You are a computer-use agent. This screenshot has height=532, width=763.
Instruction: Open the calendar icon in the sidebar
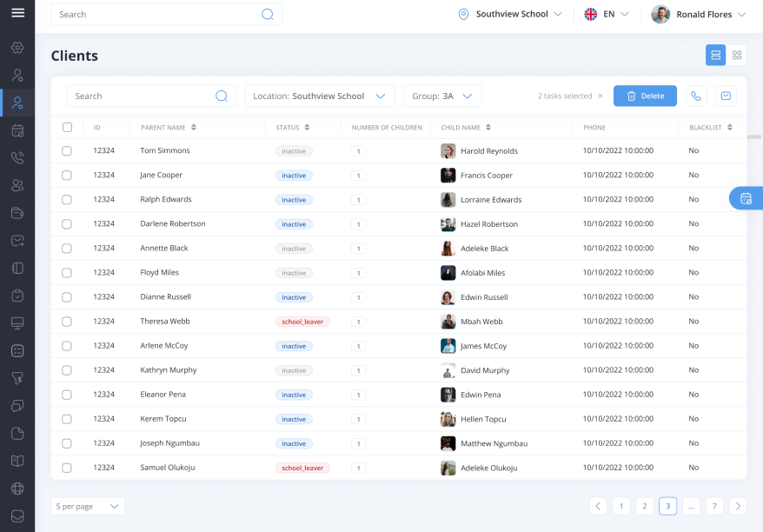click(17, 130)
